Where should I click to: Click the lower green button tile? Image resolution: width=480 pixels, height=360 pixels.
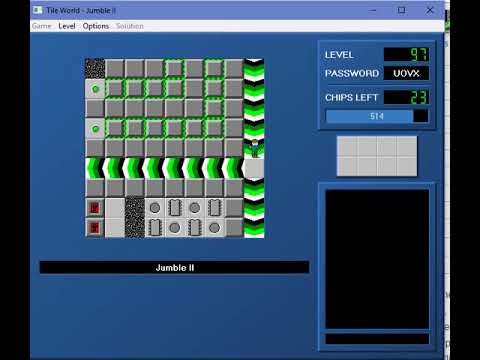[95, 129]
